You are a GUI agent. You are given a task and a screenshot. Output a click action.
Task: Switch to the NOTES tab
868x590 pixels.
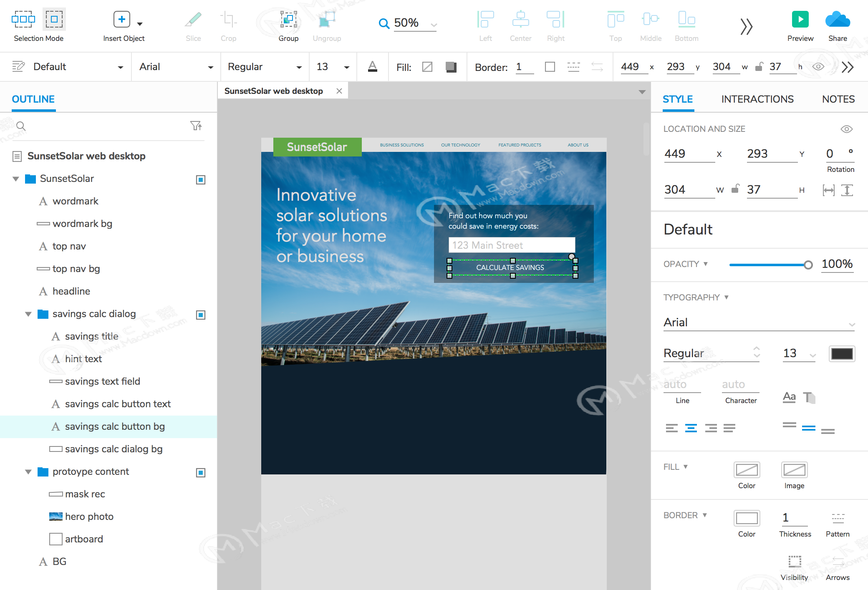click(838, 99)
